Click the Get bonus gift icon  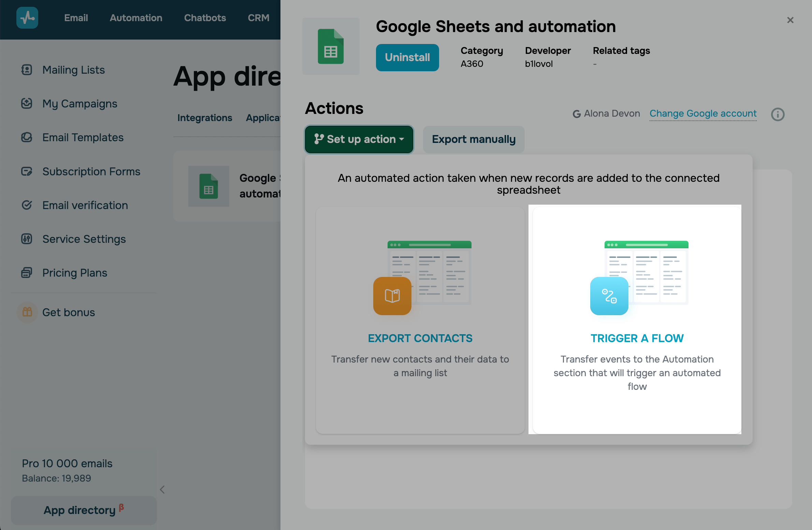tap(27, 312)
